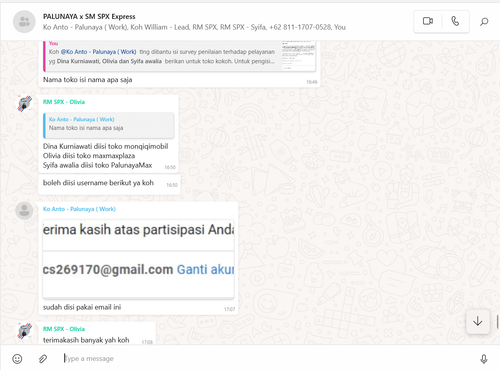Open the emoji picker
This screenshot has width=500, height=370.
[x=17, y=359]
